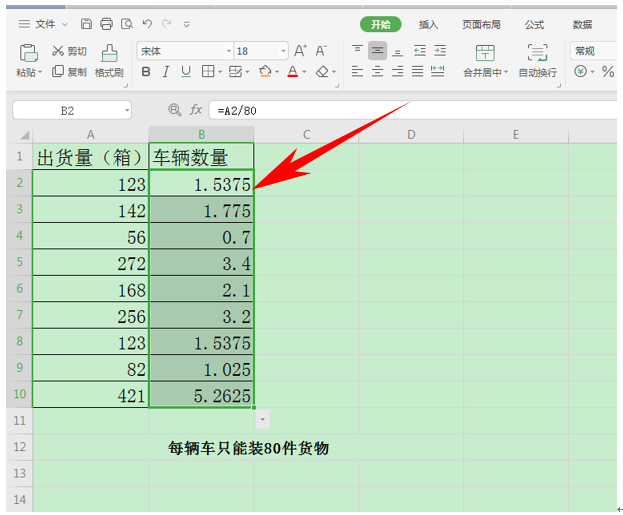Switch to the 公式 (Formulas) tab
Image resolution: width=623 pixels, height=515 pixels.
[x=534, y=25]
